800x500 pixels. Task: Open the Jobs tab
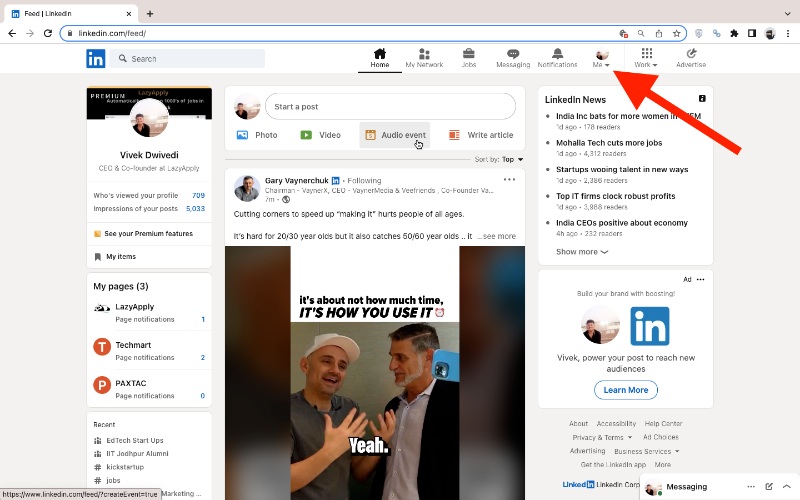[468, 58]
